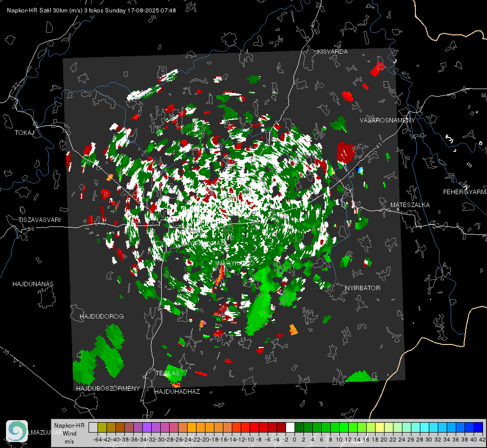Image resolution: width=487 pixels, height=448 pixels.
Task: Click the legend value 0
Action: coord(294,440)
